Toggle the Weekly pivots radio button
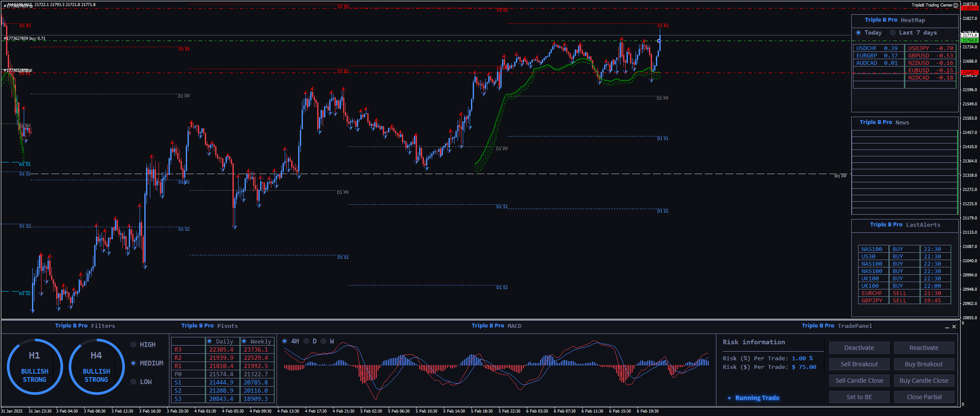The width and height of the screenshot is (980, 416). coord(244,341)
